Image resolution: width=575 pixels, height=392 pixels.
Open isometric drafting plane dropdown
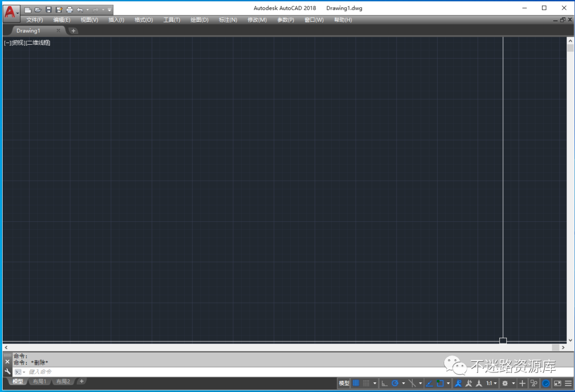click(x=420, y=383)
